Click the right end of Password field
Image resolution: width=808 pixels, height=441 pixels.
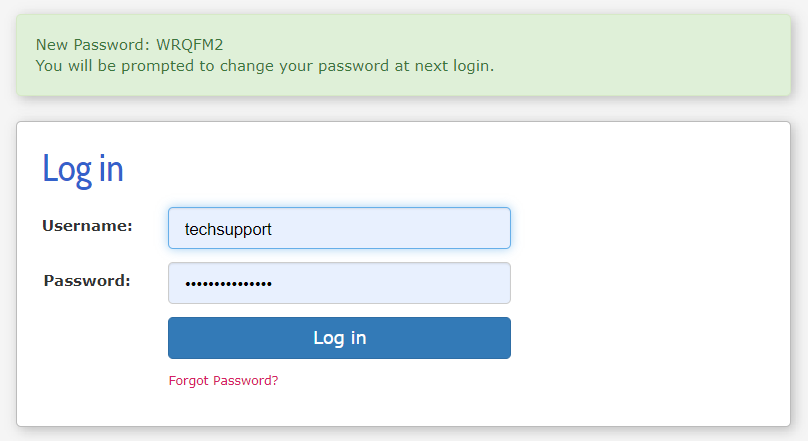tap(495, 283)
